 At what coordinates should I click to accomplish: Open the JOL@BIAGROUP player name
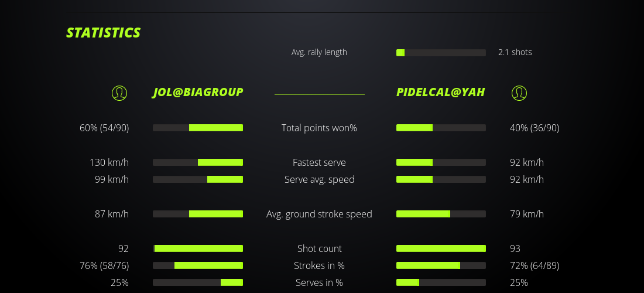198,92
